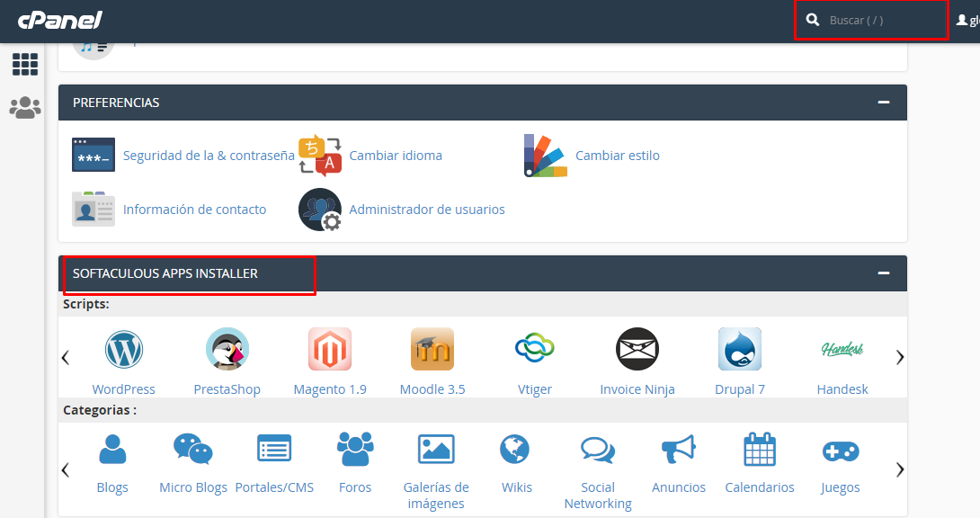Open Seguridad de la & contraseña link
Viewport: 980px width, 518px height.
pos(209,156)
